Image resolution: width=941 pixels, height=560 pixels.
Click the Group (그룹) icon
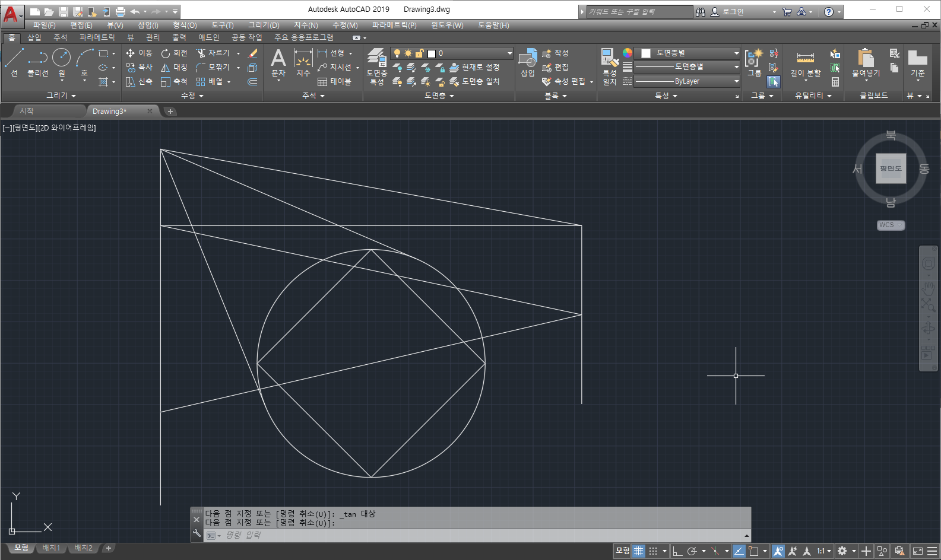point(754,62)
